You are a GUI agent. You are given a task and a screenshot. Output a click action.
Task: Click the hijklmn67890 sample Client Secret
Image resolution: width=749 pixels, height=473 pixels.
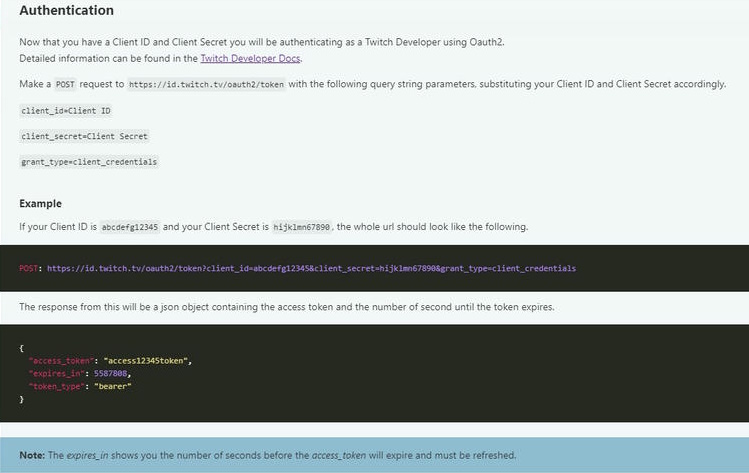[x=301, y=227]
